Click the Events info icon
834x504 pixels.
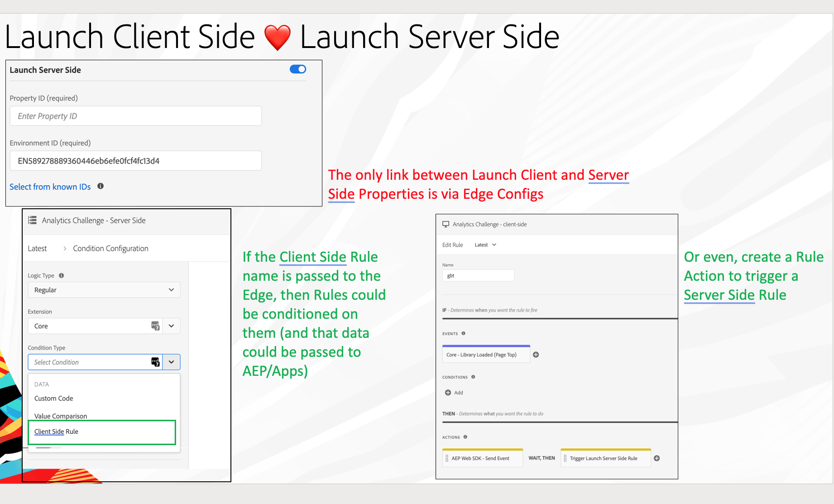click(464, 333)
